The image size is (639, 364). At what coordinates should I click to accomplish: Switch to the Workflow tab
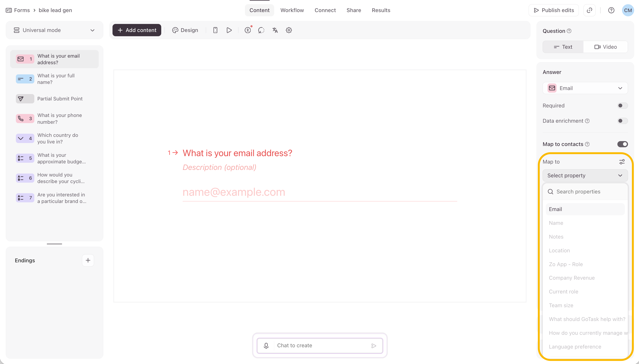click(292, 10)
